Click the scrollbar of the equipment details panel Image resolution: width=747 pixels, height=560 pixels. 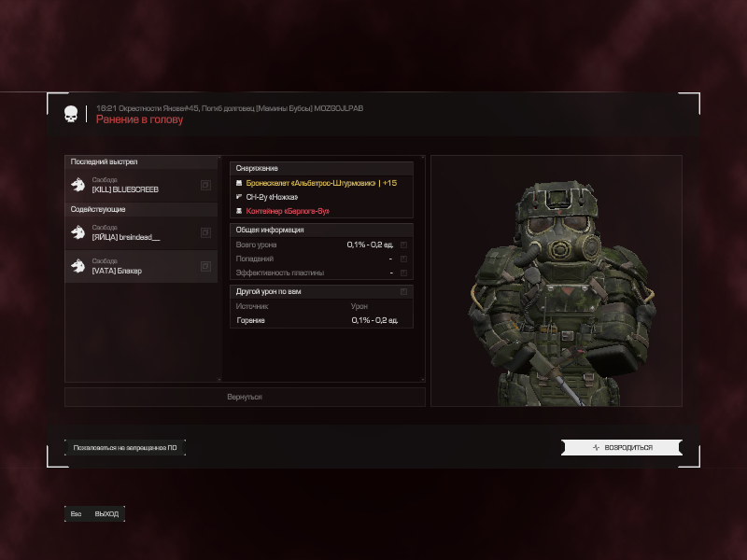[x=423, y=268]
